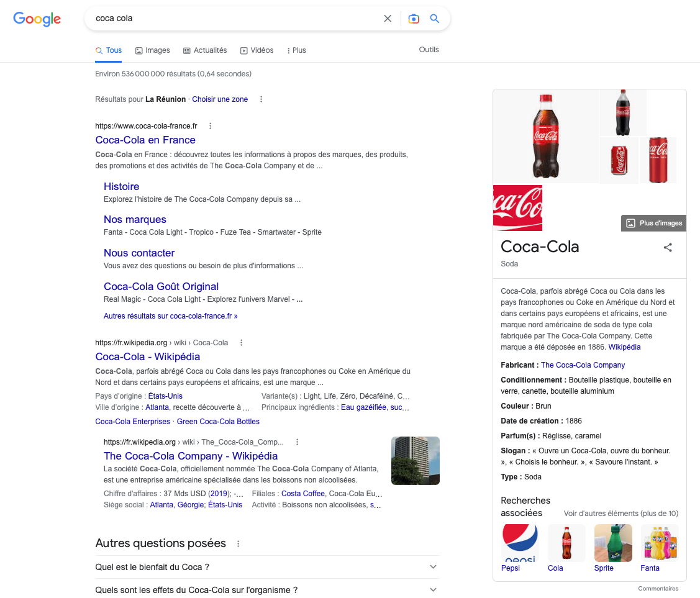Open options dots beside Autres questions posées
The width and height of the screenshot is (700, 598).
tap(239, 543)
